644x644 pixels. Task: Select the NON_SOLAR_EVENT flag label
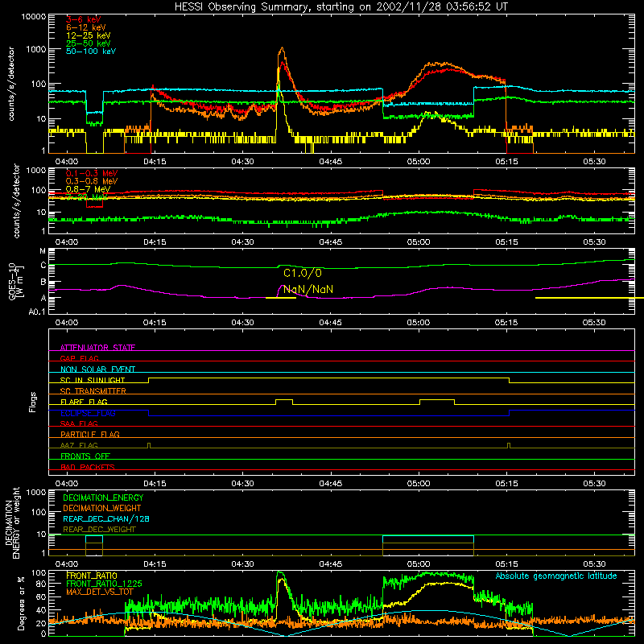[x=97, y=369]
